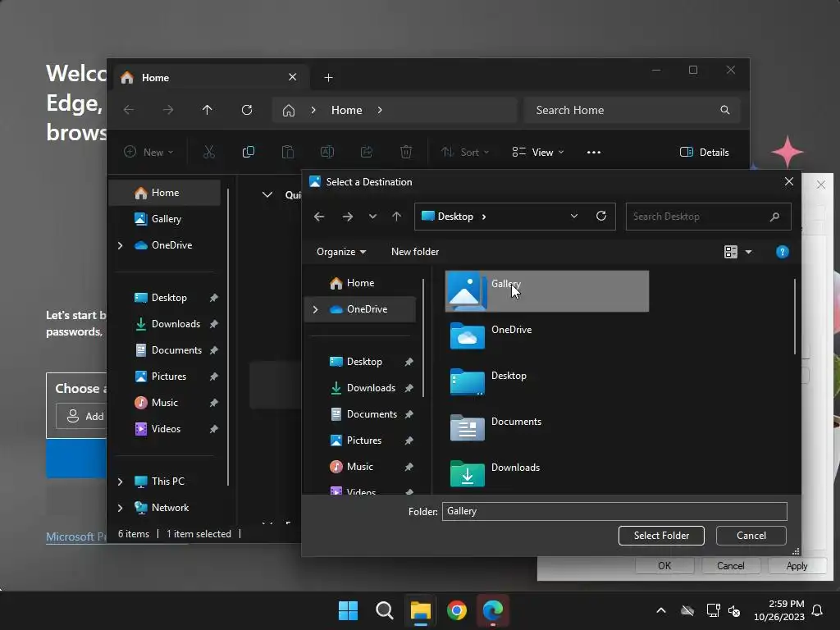Open the Sort dropdown
840x630 pixels.
pos(465,152)
